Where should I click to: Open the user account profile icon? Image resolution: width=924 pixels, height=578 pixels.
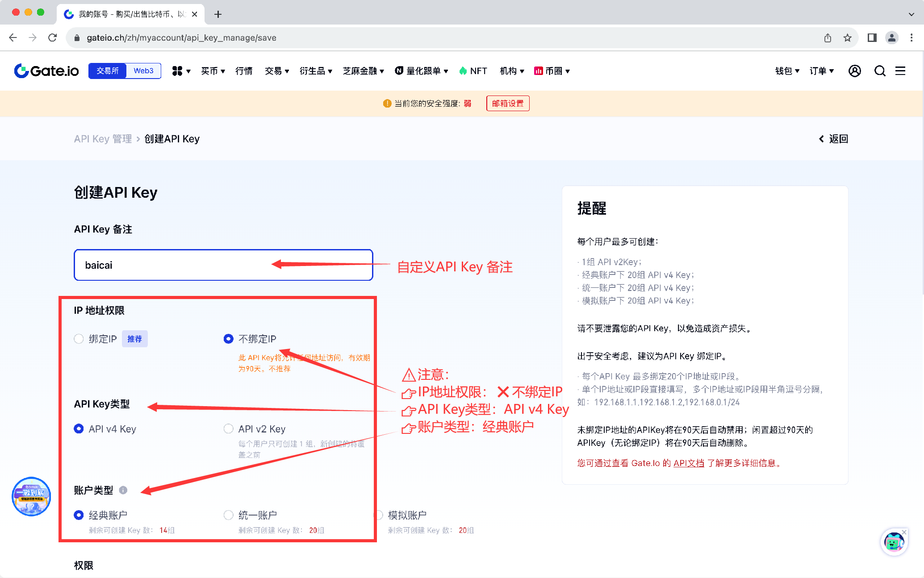pyautogui.click(x=854, y=71)
